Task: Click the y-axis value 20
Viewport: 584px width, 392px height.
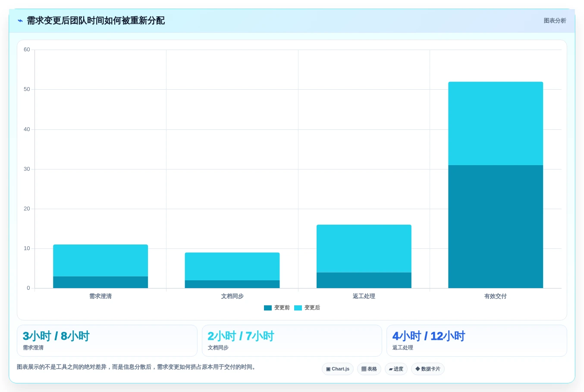Action: pyautogui.click(x=27, y=209)
